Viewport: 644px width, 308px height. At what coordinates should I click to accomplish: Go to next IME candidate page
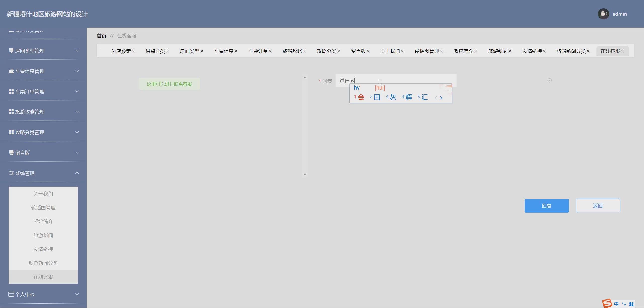[441, 98]
